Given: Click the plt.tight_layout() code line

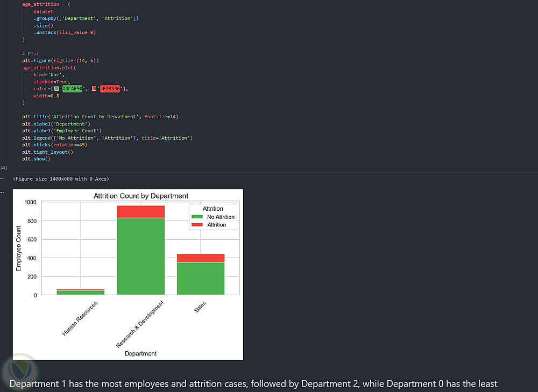Looking at the screenshot, I should tap(48, 152).
